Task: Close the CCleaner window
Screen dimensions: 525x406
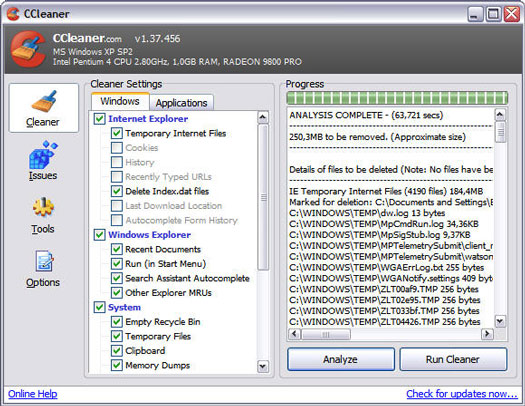Action: 512,14
